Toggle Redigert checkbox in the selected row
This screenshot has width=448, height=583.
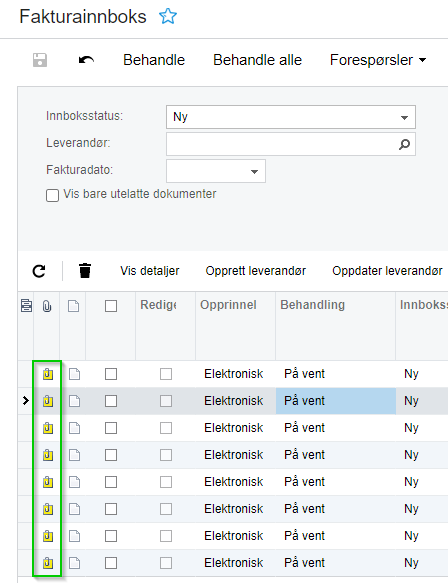[x=166, y=401]
